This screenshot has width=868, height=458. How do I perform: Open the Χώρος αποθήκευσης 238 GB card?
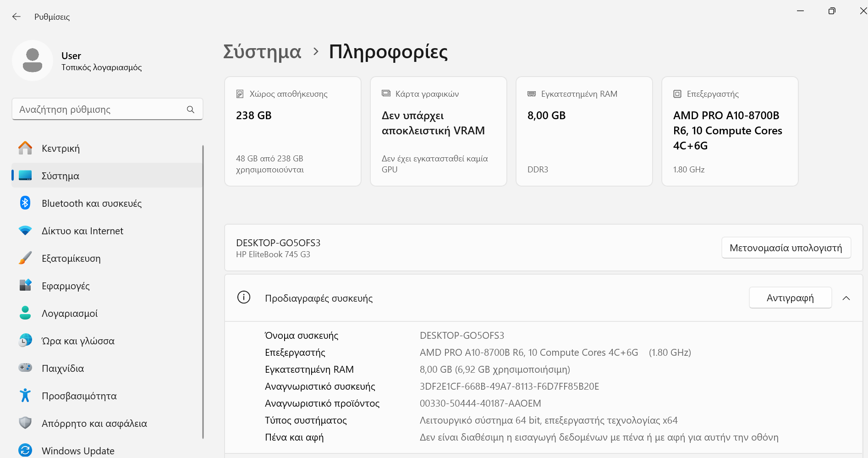(x=293, y=132)
